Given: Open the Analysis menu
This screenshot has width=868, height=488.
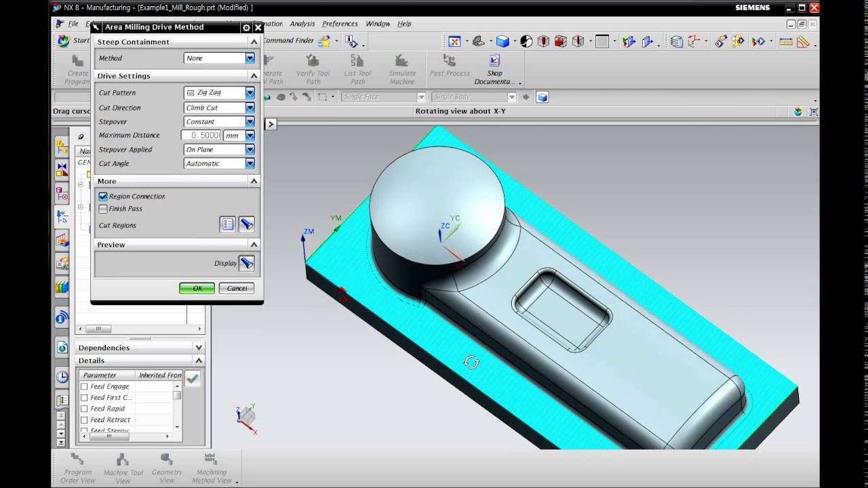Looking at the screenshot, I should pos(302,24).
